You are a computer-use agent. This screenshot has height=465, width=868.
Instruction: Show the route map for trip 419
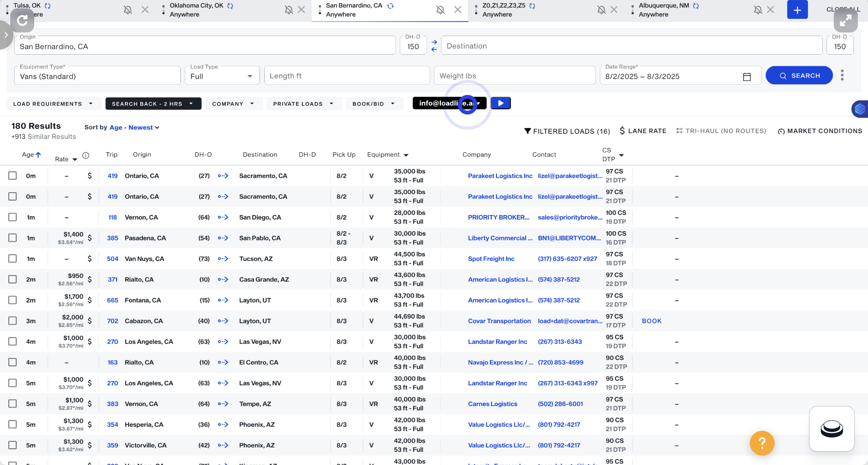(223, 176)
